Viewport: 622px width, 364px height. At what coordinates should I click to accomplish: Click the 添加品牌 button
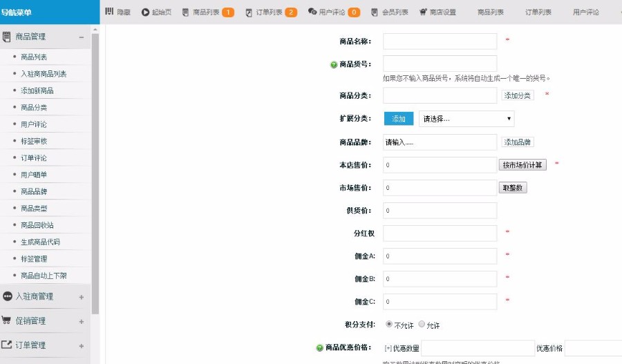pyautogui.click(x=517, y=142)
